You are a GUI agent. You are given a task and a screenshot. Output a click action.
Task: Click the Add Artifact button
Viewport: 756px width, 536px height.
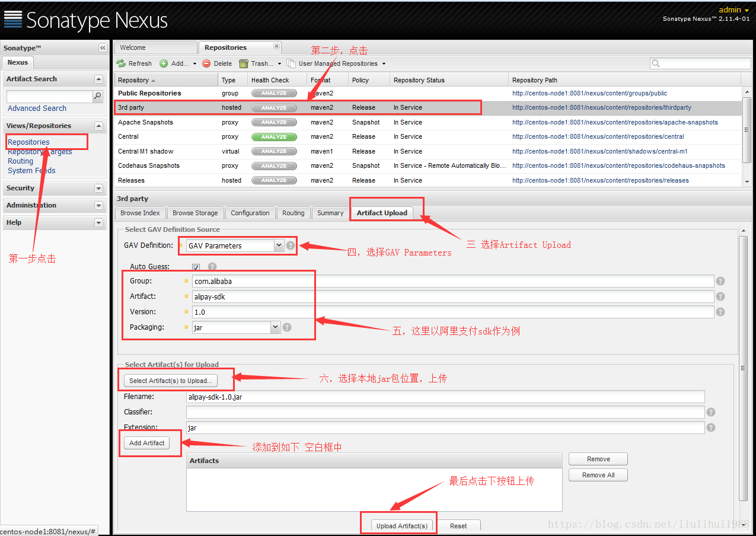147,443
